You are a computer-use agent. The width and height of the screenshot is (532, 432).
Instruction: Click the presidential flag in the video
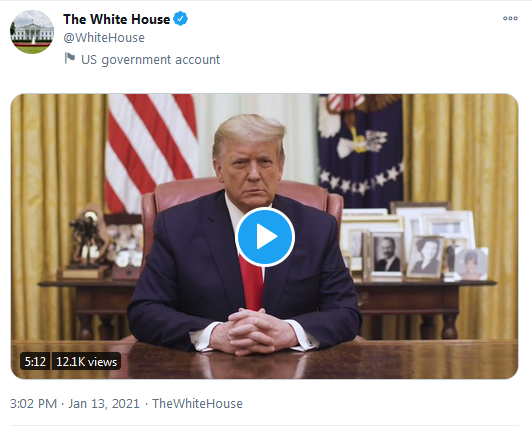[361, 149]
